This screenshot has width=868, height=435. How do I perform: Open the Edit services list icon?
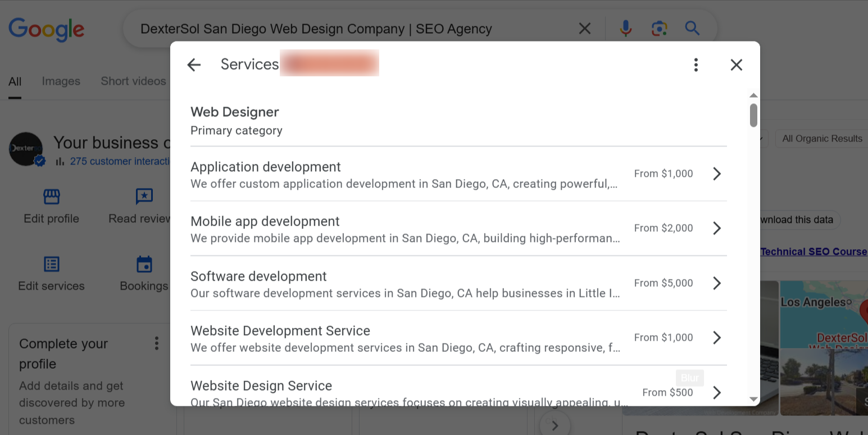click(x=51, y=264)
